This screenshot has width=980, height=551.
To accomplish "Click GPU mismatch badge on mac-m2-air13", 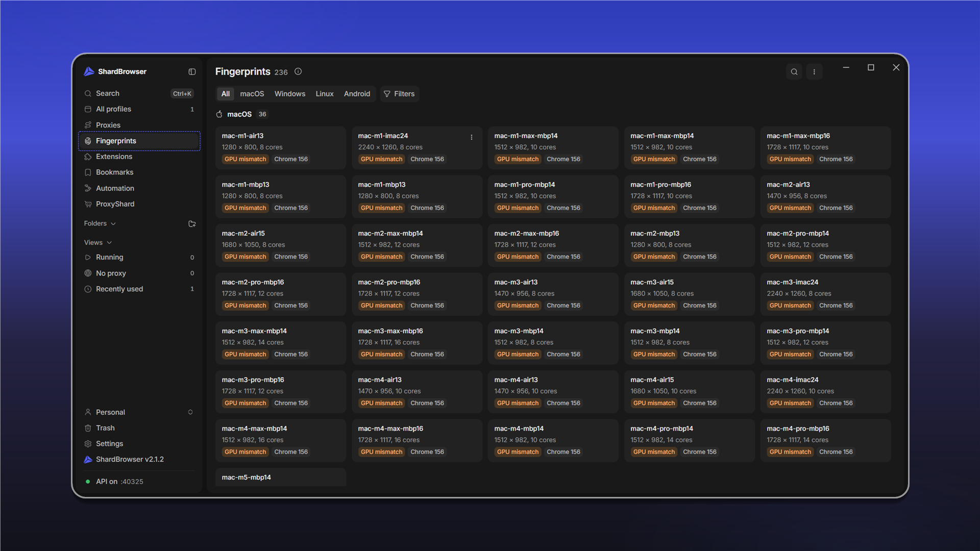I will [790, 208].
